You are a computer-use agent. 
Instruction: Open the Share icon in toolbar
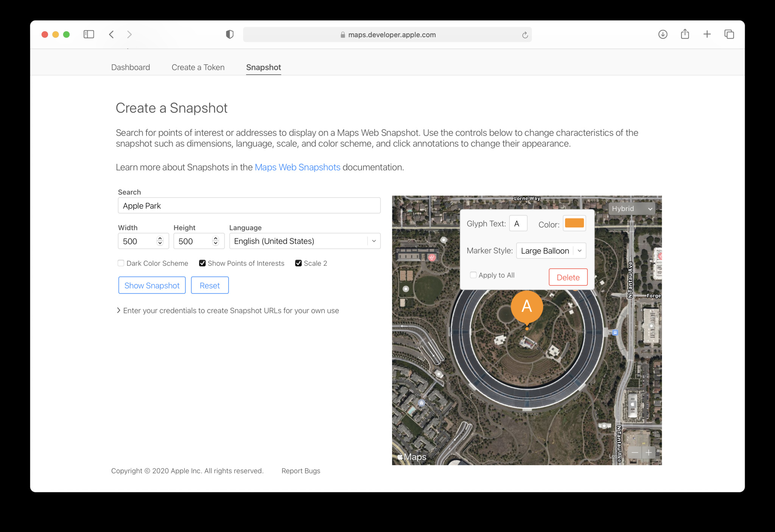685,34
